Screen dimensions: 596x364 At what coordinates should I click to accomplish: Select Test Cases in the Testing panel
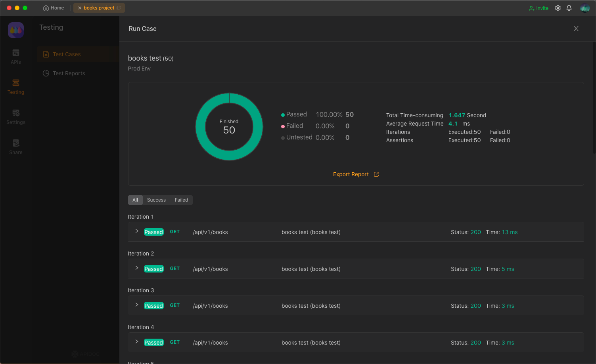(x=78, y=54)
